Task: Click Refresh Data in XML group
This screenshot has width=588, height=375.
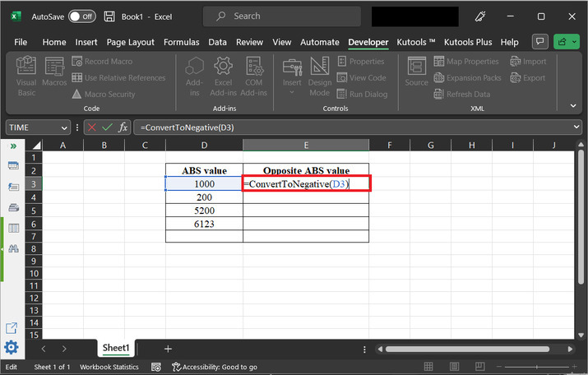Action: pos(462,94)
